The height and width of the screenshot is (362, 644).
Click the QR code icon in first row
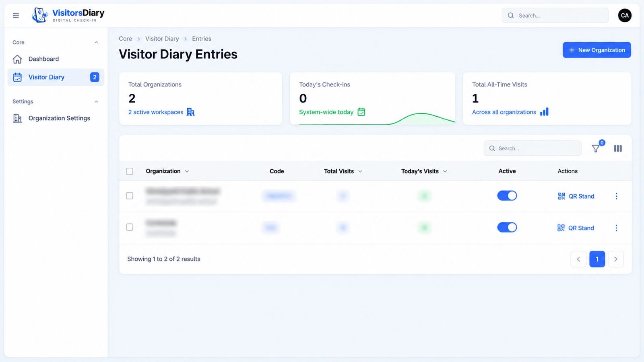click(x=561, y=196)
